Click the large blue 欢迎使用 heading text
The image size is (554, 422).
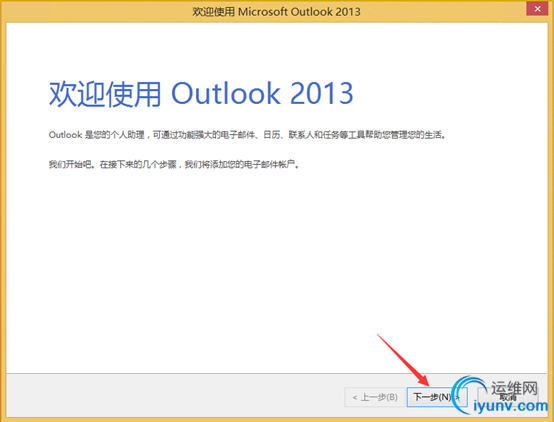coord(105,94)
